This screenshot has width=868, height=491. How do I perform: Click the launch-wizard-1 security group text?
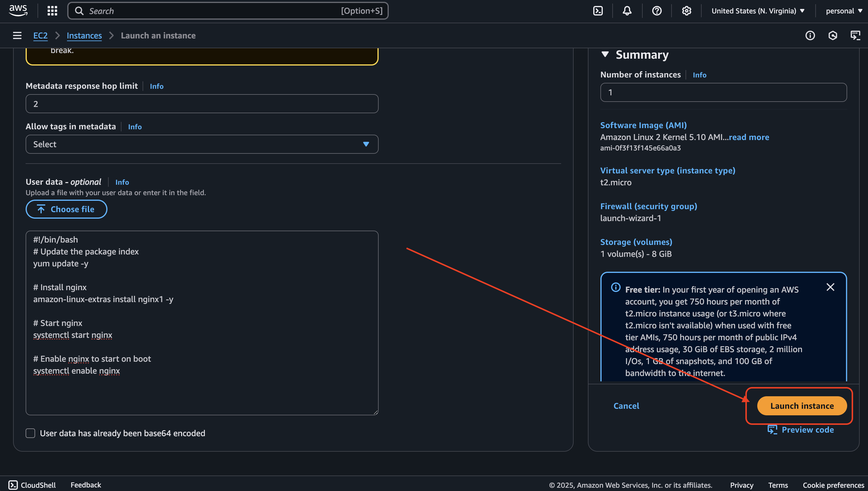[630, 218]
